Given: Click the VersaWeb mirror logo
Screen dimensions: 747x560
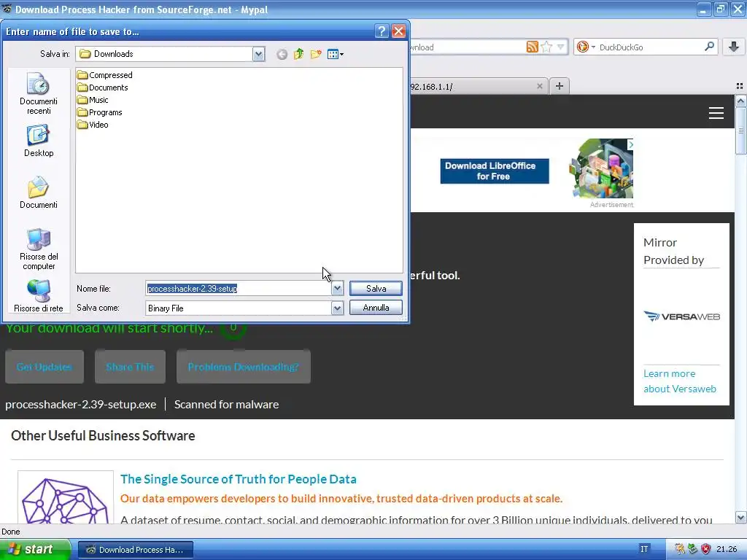Looking at the screenshot, I should tap(681, 316).
